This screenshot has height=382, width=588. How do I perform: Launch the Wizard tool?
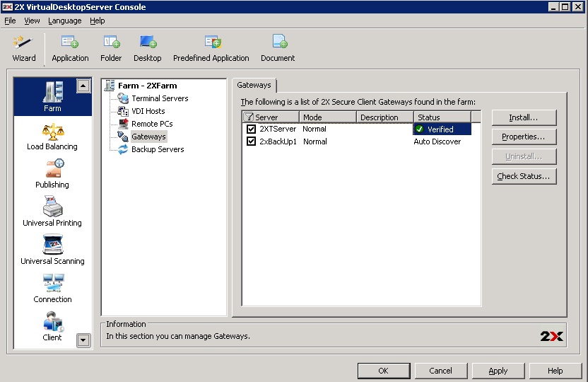23,49
